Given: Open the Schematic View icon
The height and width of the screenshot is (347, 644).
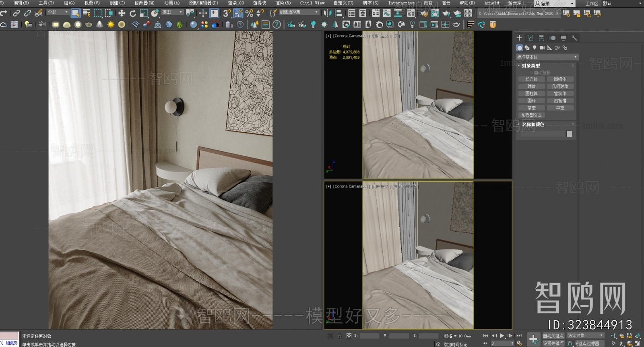Looking at the screenshot, I should (x=398, y=13).
